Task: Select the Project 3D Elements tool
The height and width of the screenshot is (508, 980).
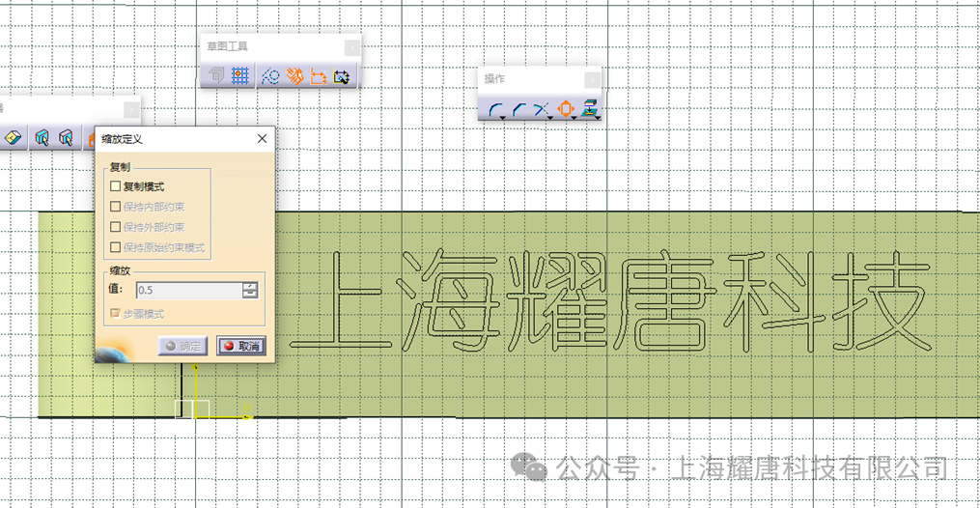Action: [589, 109]
